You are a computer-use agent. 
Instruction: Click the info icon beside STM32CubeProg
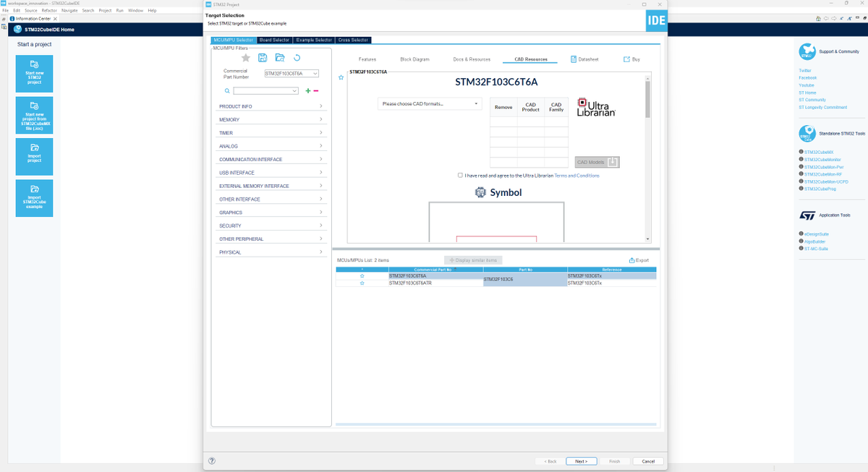point(801,189)
